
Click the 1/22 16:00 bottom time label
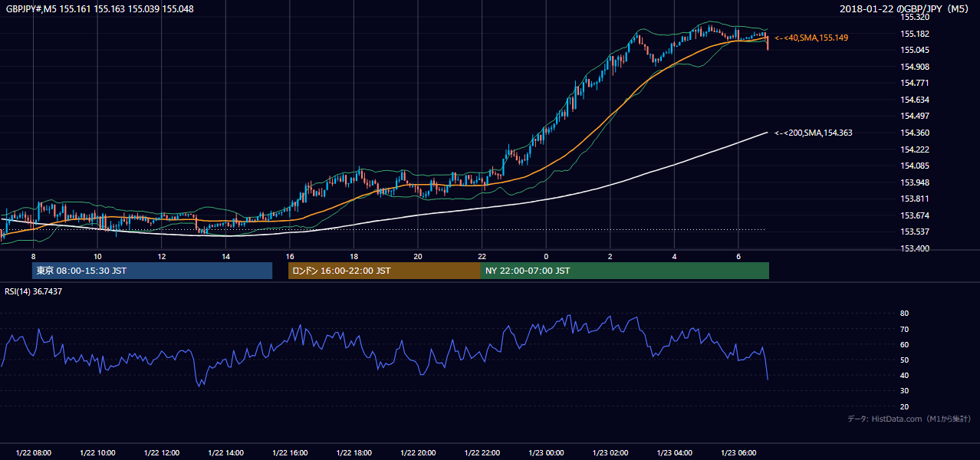(x=290, y=453)
